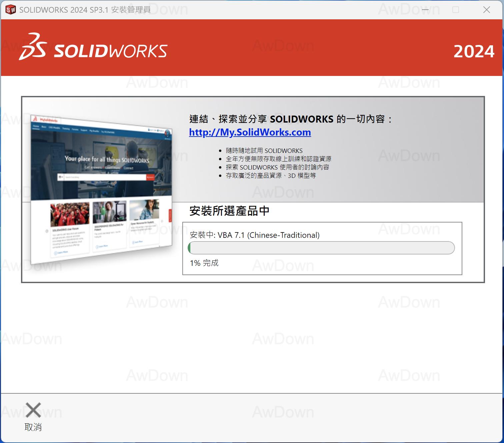
Task: Minimize the installation manager window
Action: point(425,10)
